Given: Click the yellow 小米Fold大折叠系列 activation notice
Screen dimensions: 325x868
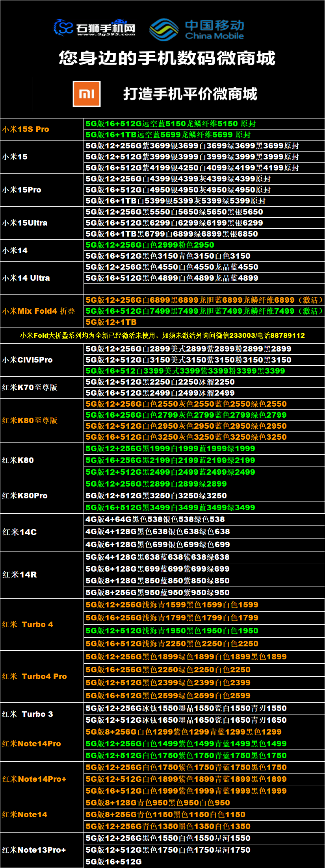Looking at the screenshot, I should click(x=162, y=335).
